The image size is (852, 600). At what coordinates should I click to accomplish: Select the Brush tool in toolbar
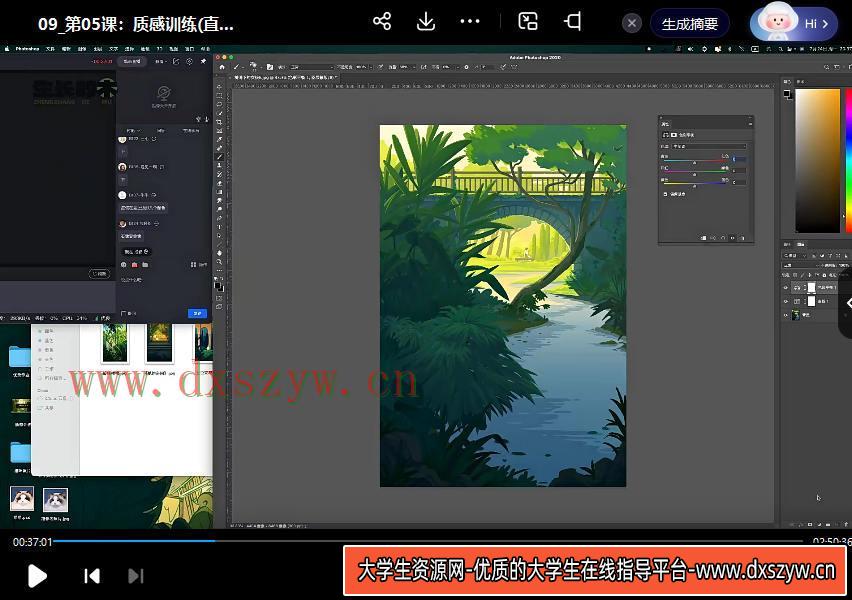coord(219,157)
